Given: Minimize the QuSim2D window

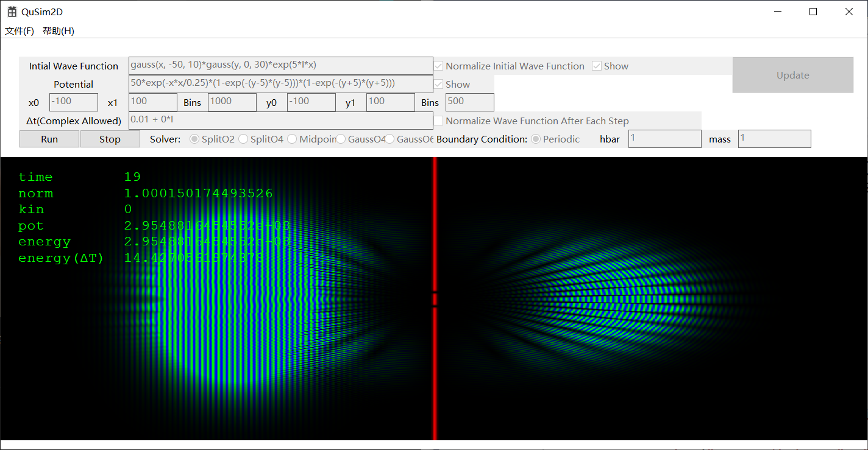Looking at the screenshot, I should [777, 12].
